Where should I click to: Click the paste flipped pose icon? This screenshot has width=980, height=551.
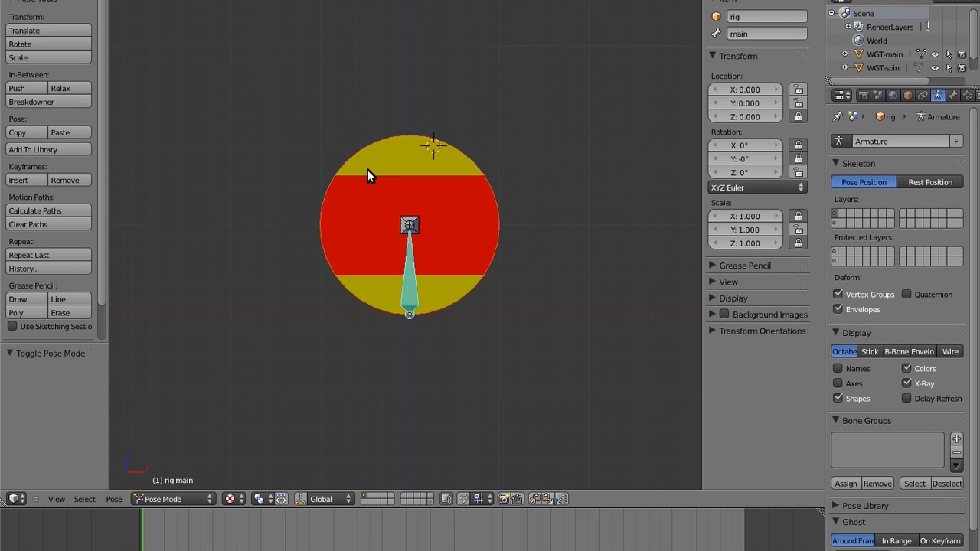(561, 499)
